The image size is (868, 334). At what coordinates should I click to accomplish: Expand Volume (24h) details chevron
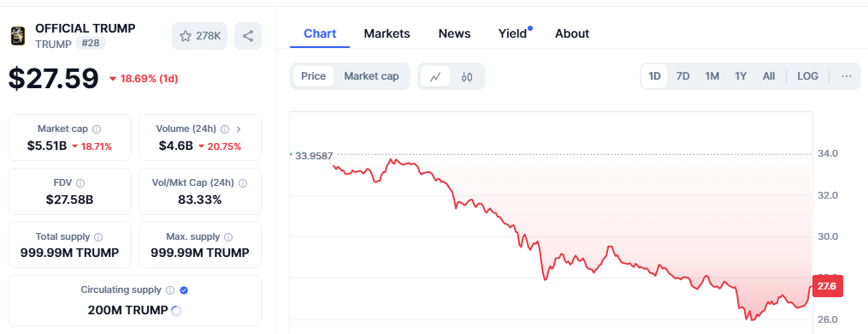239,129
